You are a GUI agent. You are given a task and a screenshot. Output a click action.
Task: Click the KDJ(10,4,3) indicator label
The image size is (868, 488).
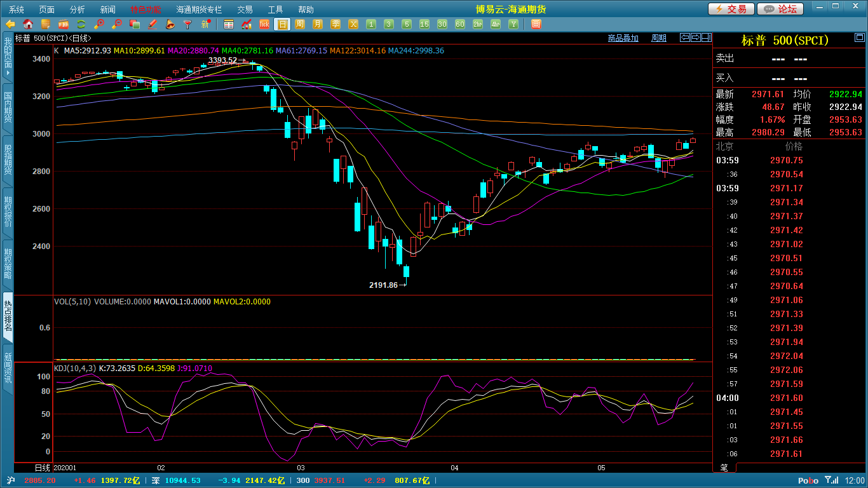(x=75, y=368)
